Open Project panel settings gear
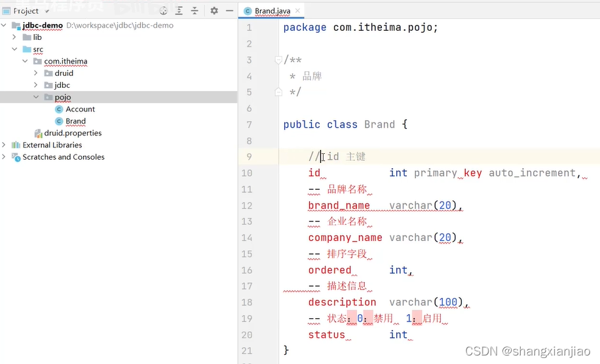 [214, 10]
